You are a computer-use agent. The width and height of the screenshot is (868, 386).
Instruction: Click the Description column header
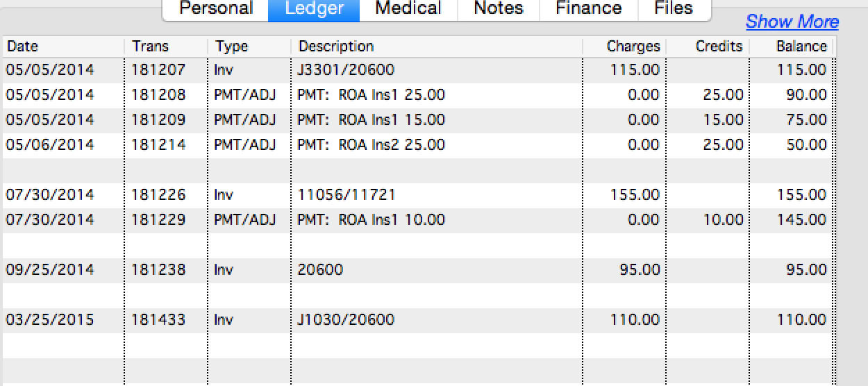coord(336,47)
